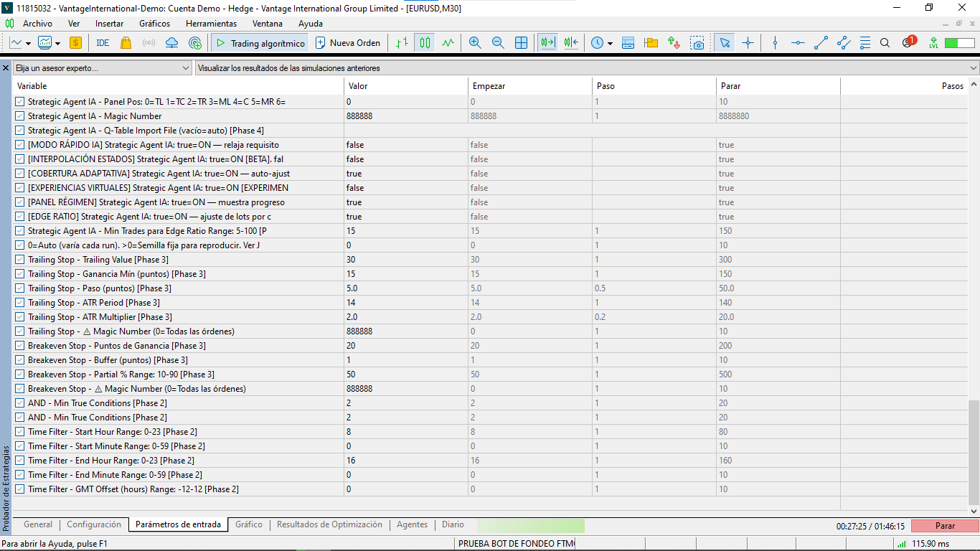The height and width of the screenshot is (551, 980).
Task: Open the MQL5 IDE editor
Action: [103, 43]
